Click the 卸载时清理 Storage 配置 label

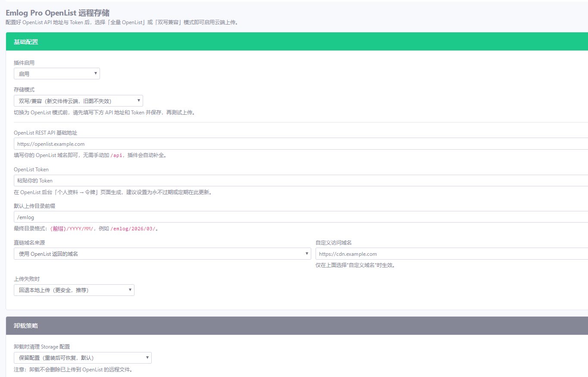point(42,347)
